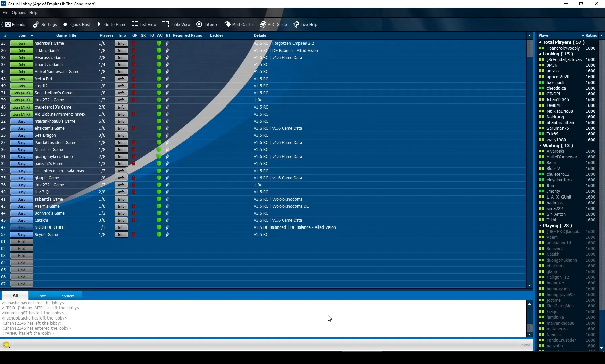The image size is (605, 364).
Task: Select the game titled 'H <3 Q'
Action: click(41, 192)
